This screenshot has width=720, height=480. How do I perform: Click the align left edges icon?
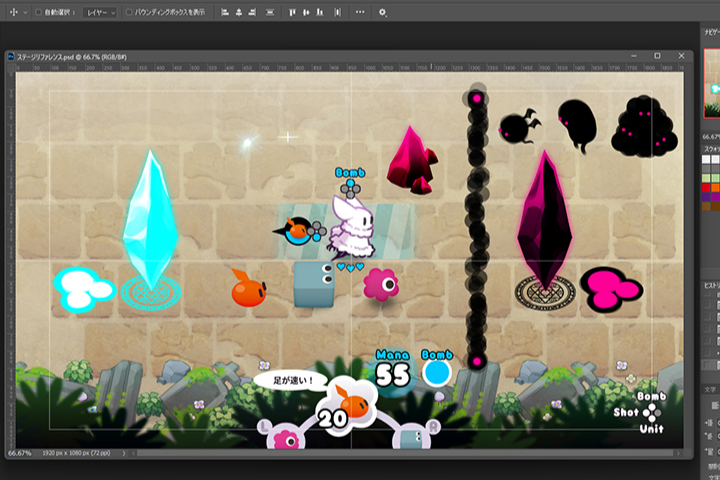coord(224,12)
